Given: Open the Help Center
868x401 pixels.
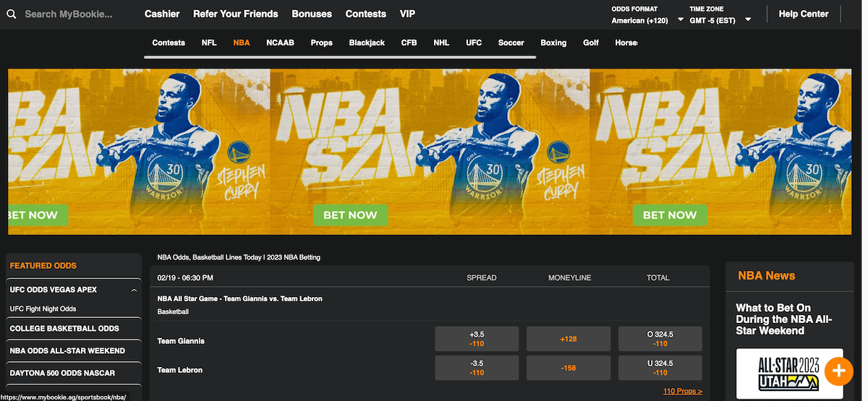Looking at the screenshot, I should [x=804, y=14].
